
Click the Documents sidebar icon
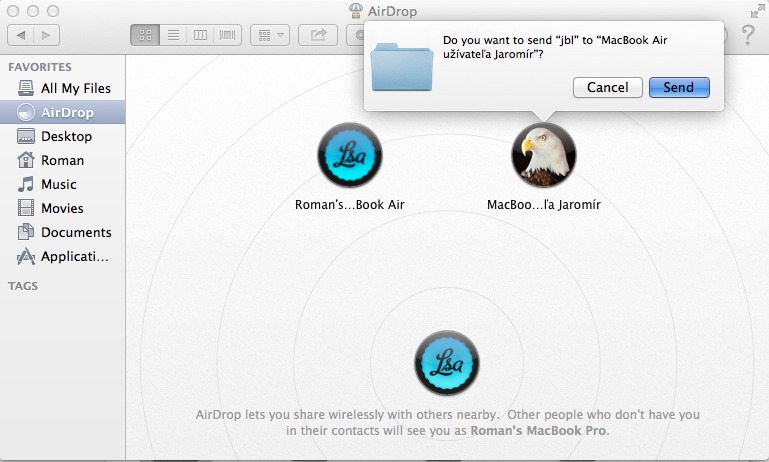click(x=26, y=231)
